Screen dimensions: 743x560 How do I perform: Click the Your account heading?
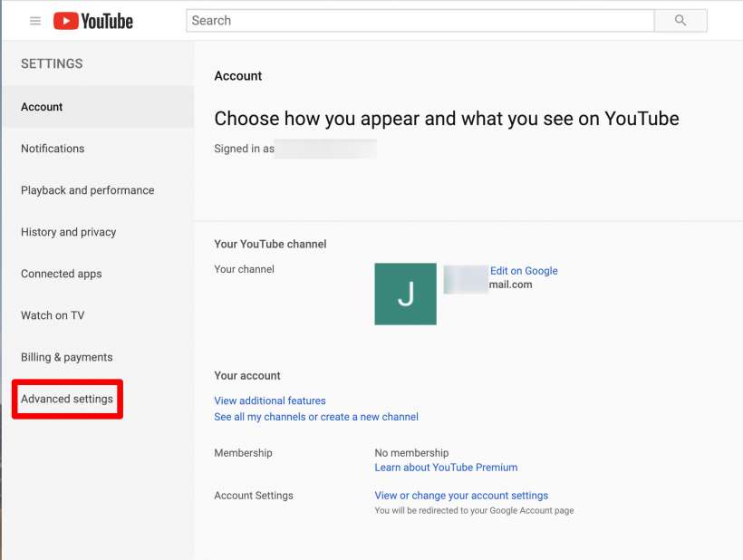tap(246, 376)
